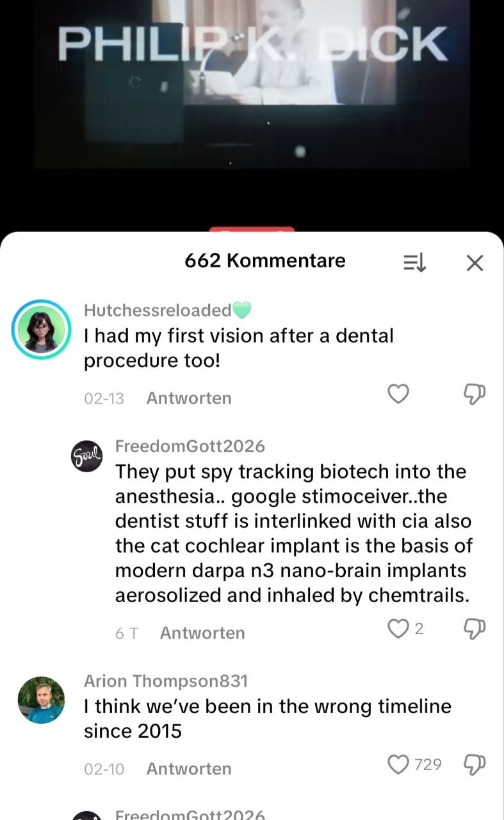Open the Arion Thompson831 username link
Image resolution: width=504 pixels, height=820 pixels.
point(166,681)
